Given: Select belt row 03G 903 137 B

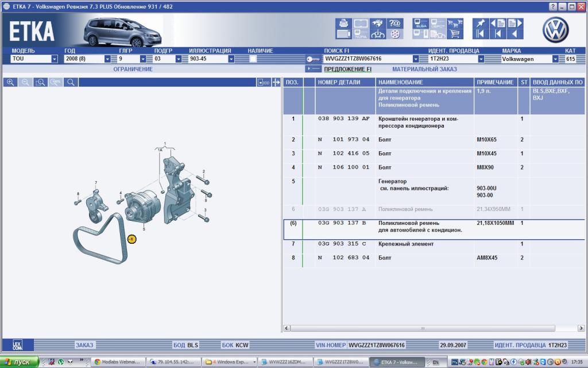Looking at the screenshot, I should [x=434, y=229].
